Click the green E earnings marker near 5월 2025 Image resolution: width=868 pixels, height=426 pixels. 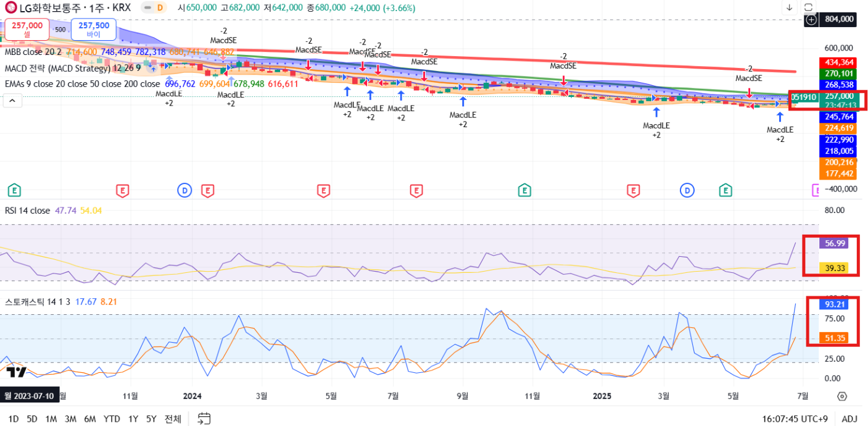tap(726, 190)
